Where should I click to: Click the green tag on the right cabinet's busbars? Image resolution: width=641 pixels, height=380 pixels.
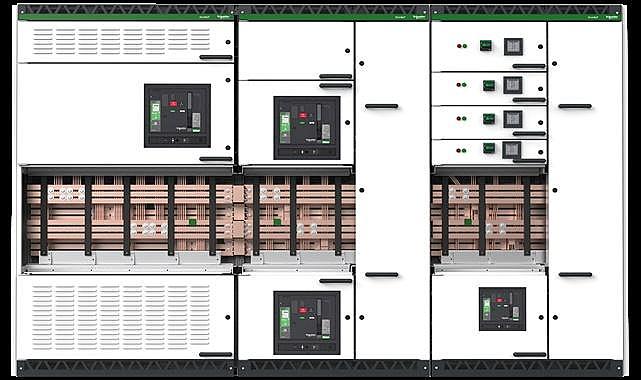468,222
